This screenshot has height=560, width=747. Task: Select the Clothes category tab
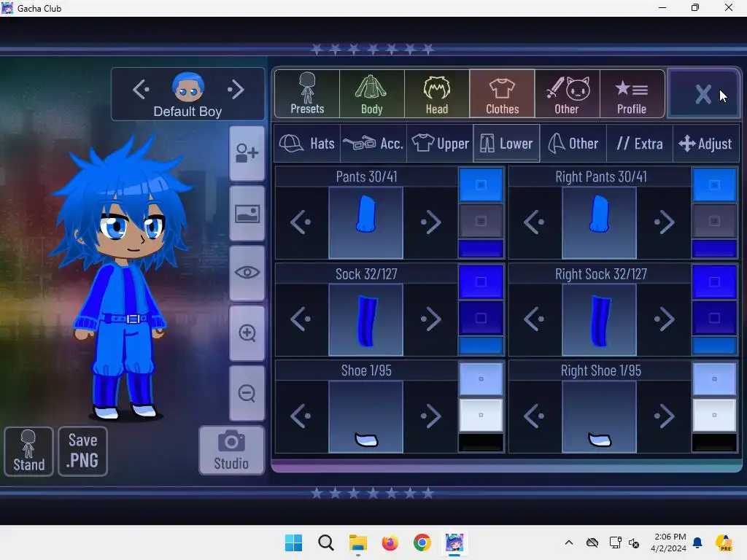502,94
